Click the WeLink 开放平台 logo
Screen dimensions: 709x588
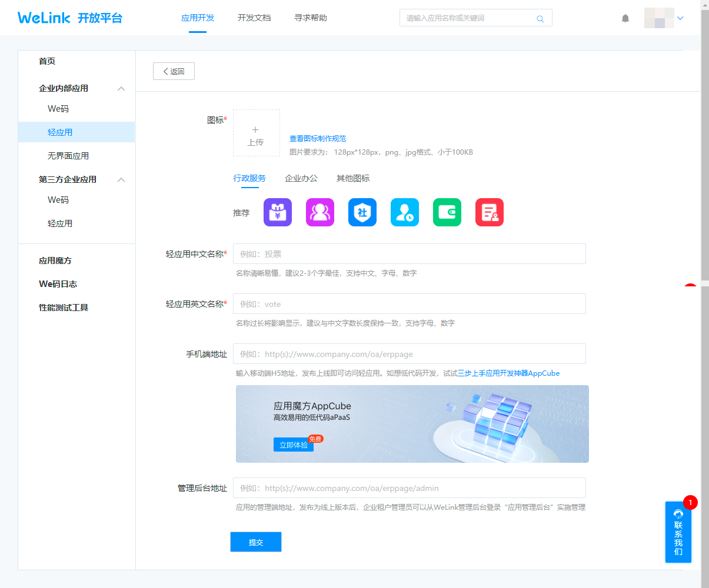(70, 18)
